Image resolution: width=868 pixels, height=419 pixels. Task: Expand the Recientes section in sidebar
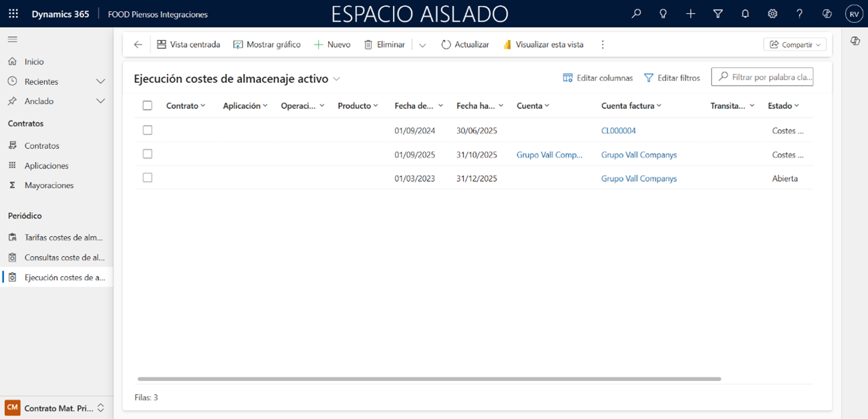(100, 82)
